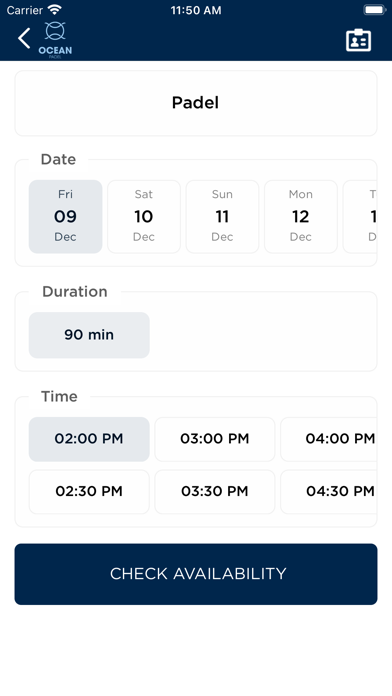Image resolution: width=392 pixels, height=696 pixels.
Task: Pick the 04:00 PM time slot
Action: pos(329,439)
